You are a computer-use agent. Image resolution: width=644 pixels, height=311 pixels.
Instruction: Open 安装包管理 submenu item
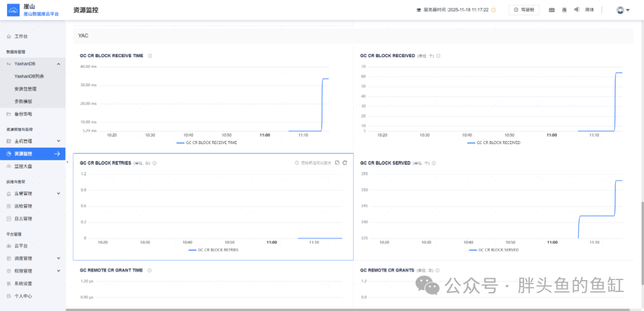pos(26,89)
